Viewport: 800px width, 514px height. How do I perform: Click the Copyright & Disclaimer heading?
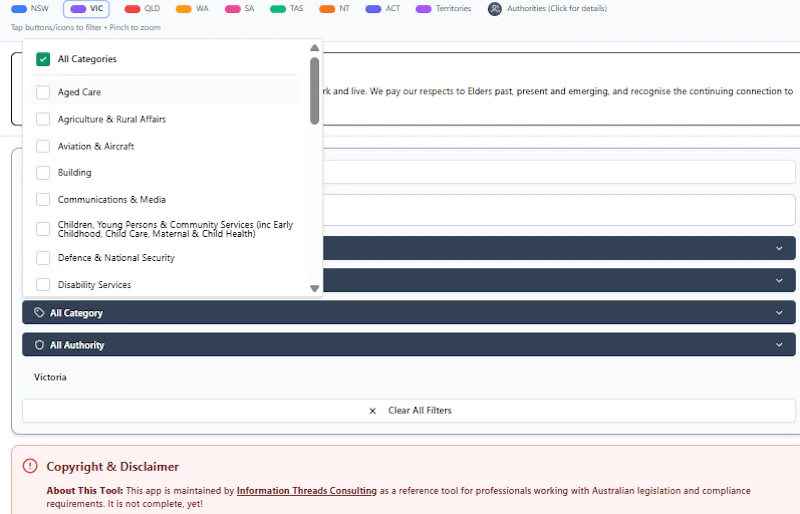pos(112,467)
